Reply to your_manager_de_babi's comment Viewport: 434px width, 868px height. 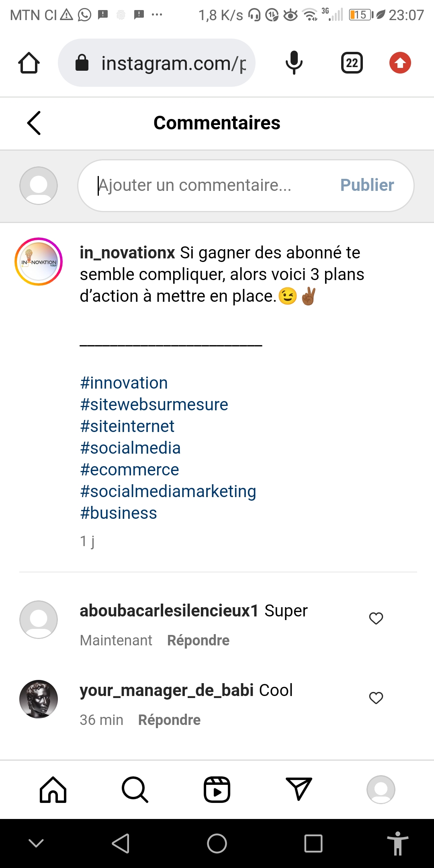coord(169,720)
